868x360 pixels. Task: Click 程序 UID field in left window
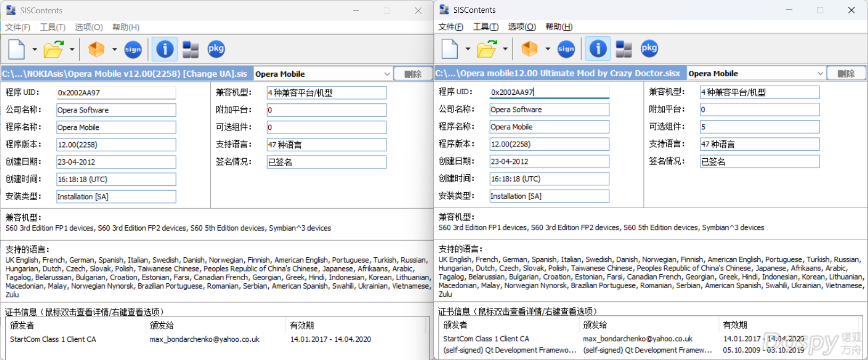coord(116,93)
